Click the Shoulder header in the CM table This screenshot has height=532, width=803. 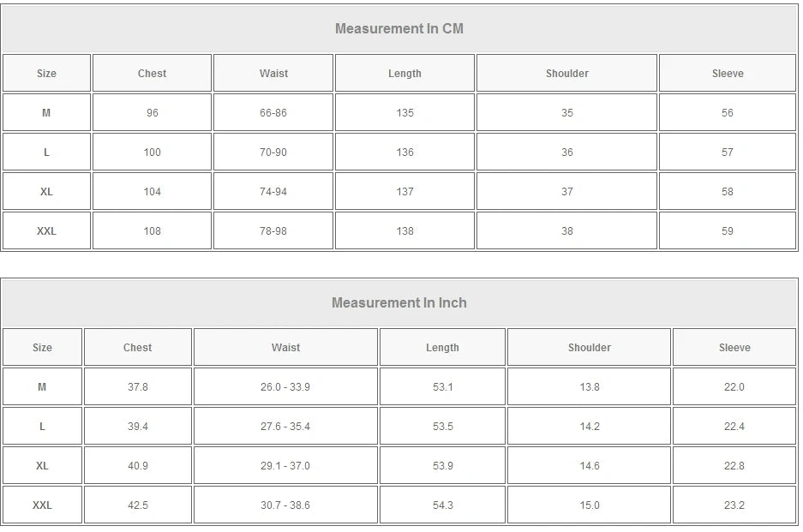(566, 74)
